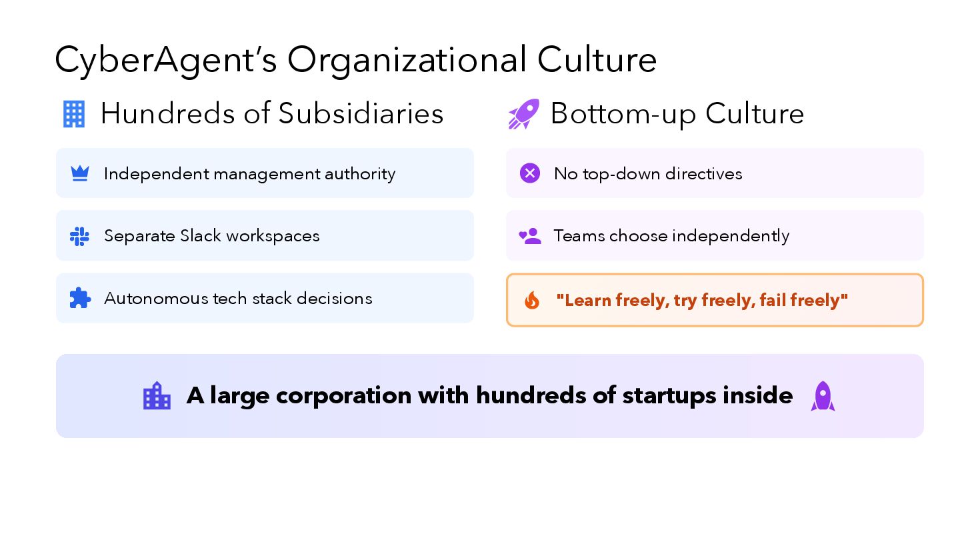The image size is (980, 552).
Task: Click the orange flame icon
Action: 532,300
